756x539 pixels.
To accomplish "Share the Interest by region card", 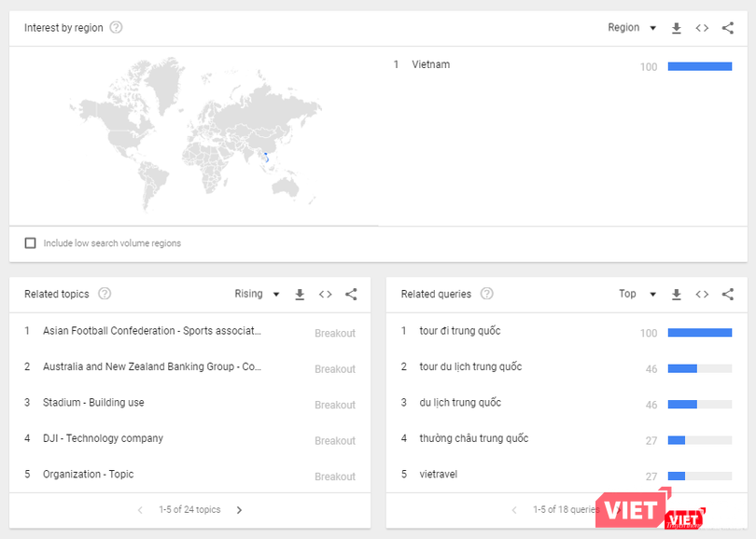I will [x=728, y=28].
